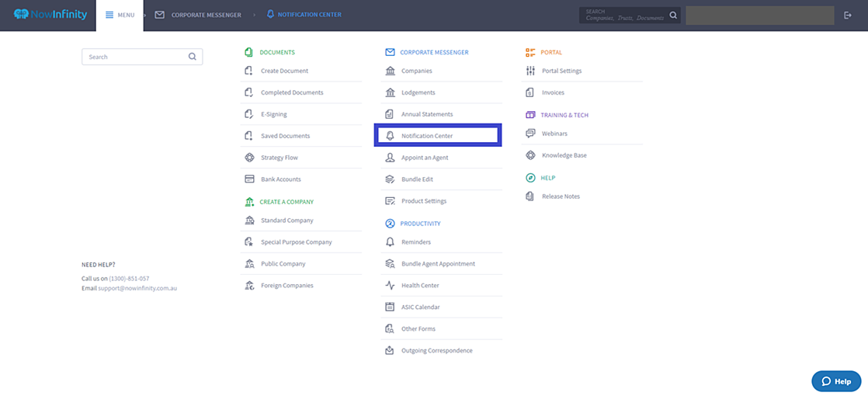Click the PRODUCTIVITY section heading
The image size is (868, 396).
click(x=420, y=223)
